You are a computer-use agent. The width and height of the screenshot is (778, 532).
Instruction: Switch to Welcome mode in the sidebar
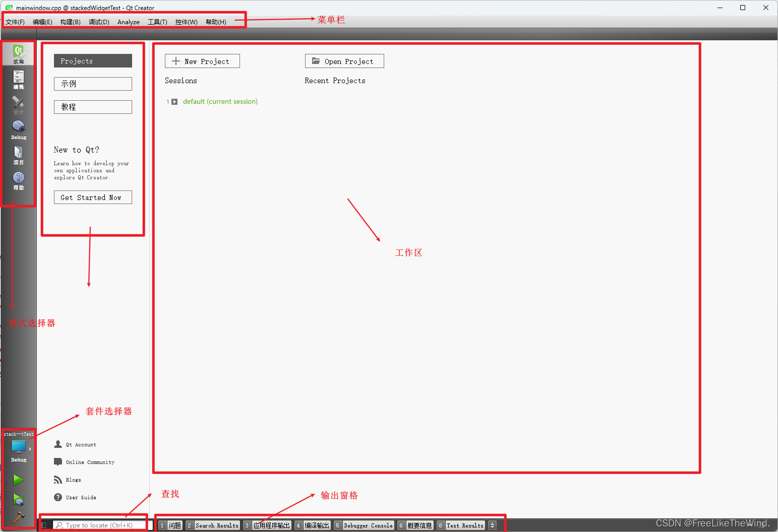[x=19, y=53]
